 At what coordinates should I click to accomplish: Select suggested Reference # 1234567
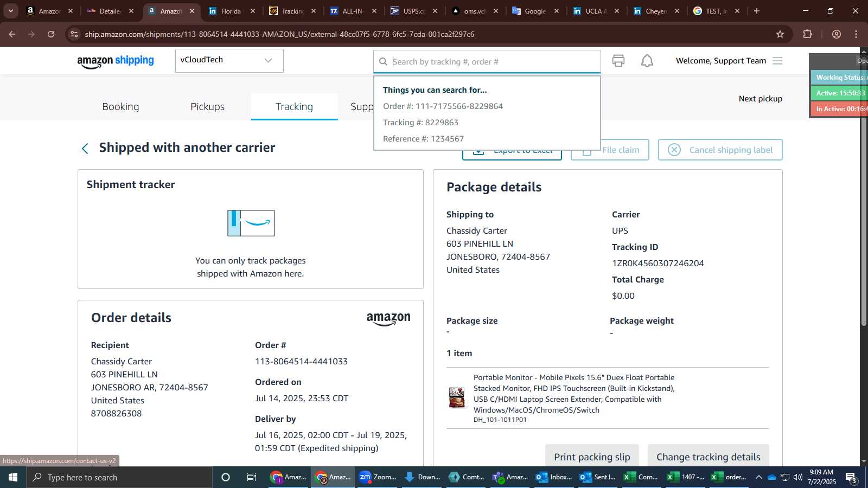(x=423, y=139)
